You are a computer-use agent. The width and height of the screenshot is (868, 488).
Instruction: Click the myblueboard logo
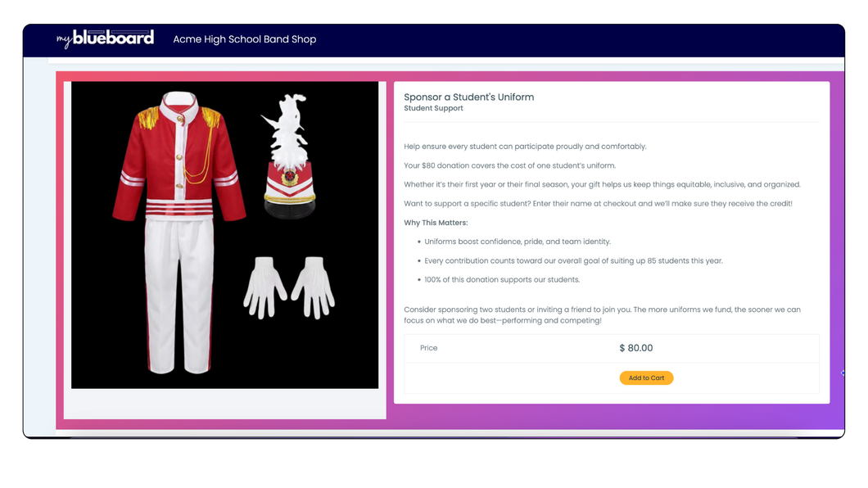click(105, 38)
